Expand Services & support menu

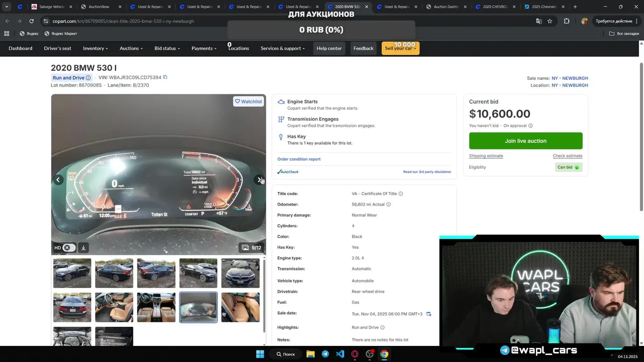(283, 48)
